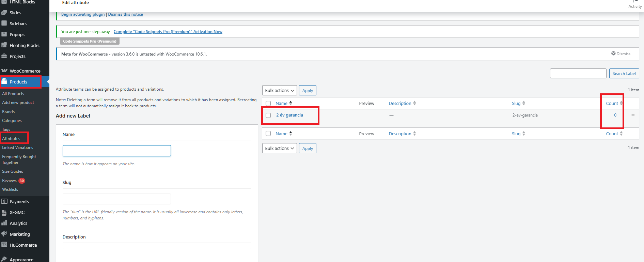644x262 pixels.
Task: Click the Appearance brush icon
Action: [4, 259]
